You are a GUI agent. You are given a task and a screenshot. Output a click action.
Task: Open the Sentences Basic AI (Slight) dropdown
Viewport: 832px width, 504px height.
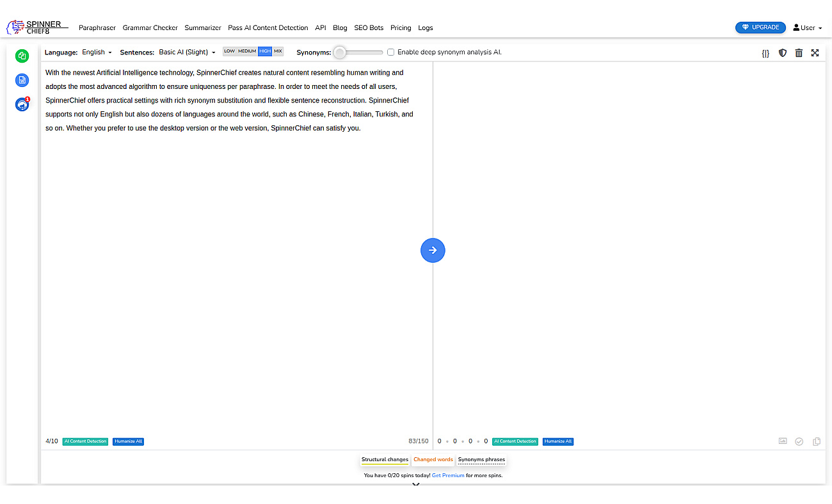click(x=187, y=52)
